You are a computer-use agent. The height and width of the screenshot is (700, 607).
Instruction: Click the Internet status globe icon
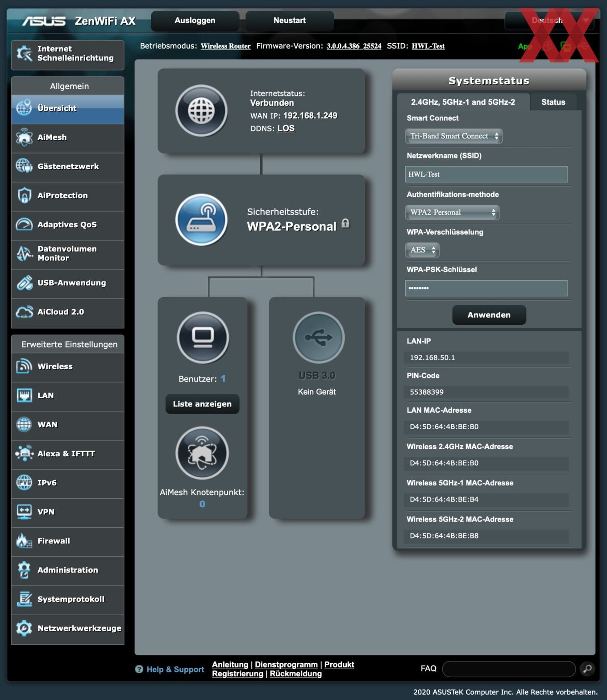[x=201, y=111]
